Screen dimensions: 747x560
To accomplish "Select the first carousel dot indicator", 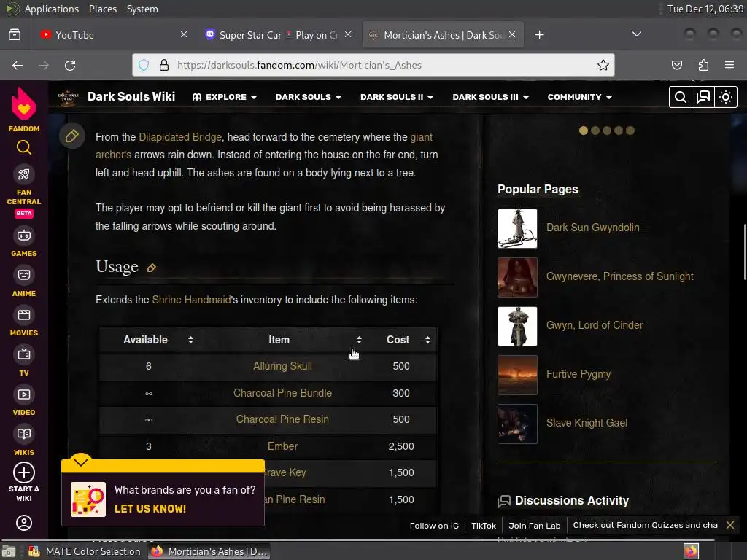I will (x=583, y=131).
